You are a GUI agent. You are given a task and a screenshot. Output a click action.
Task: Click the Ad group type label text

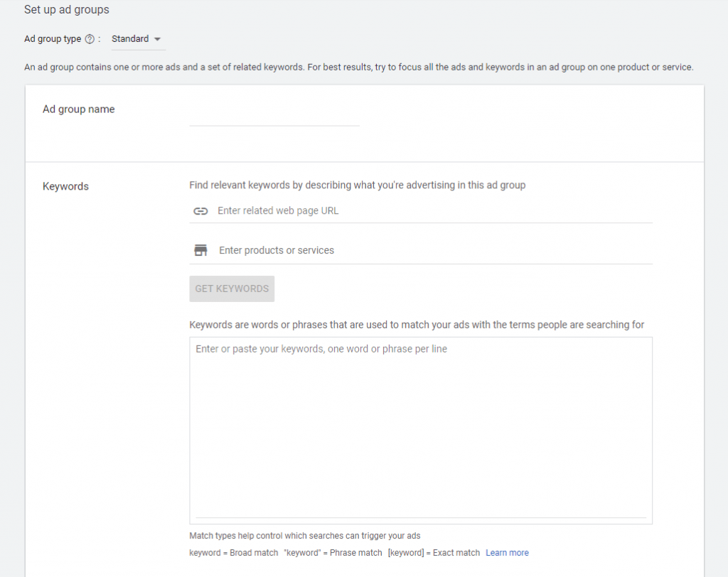tap(53, 39)
